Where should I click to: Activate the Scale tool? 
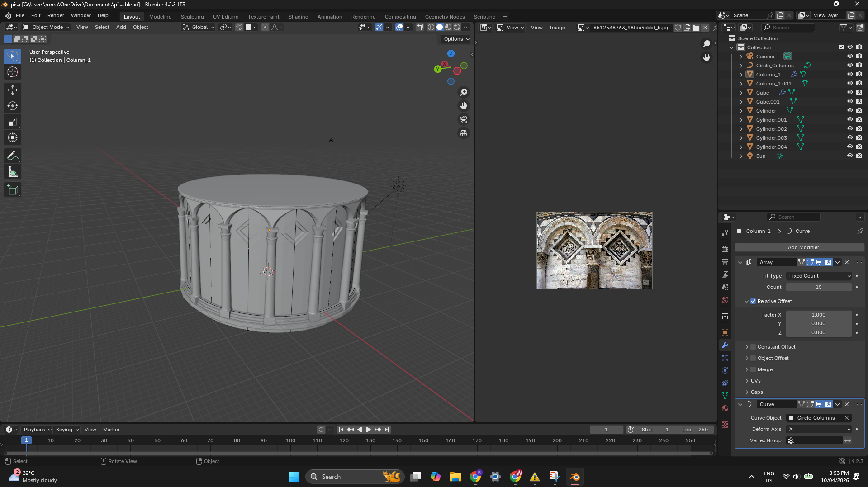(13, 122)
